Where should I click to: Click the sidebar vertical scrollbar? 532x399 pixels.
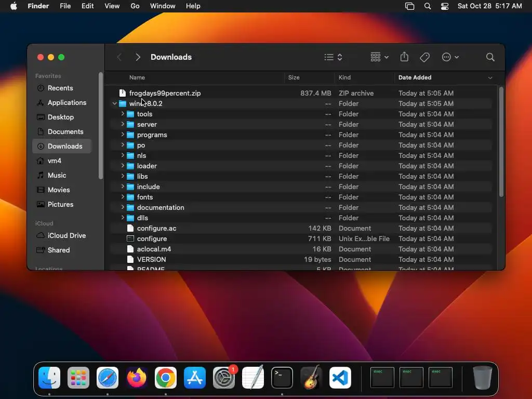[x=100, y=126]
